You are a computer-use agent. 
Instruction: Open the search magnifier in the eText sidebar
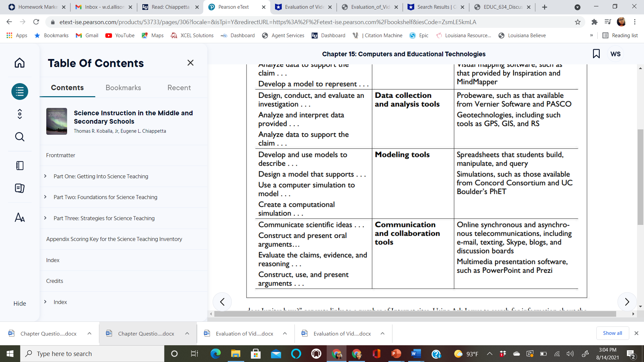(20, 137)
